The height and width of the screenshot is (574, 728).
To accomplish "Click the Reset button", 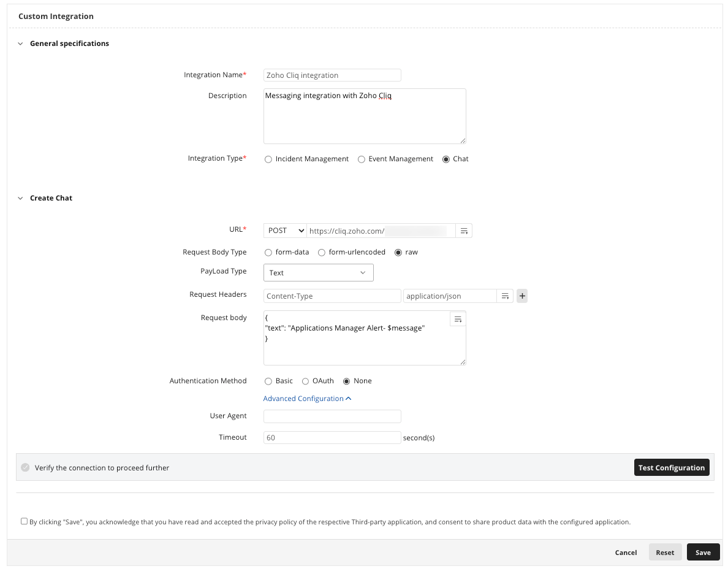I will [665, 553].
